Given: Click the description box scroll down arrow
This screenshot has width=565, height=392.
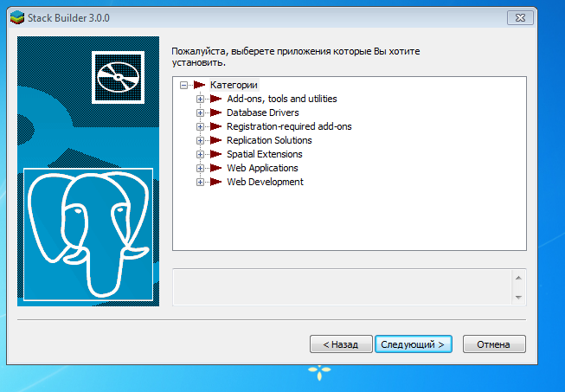Looking at the screenshot, I should [x=518, y=297].
